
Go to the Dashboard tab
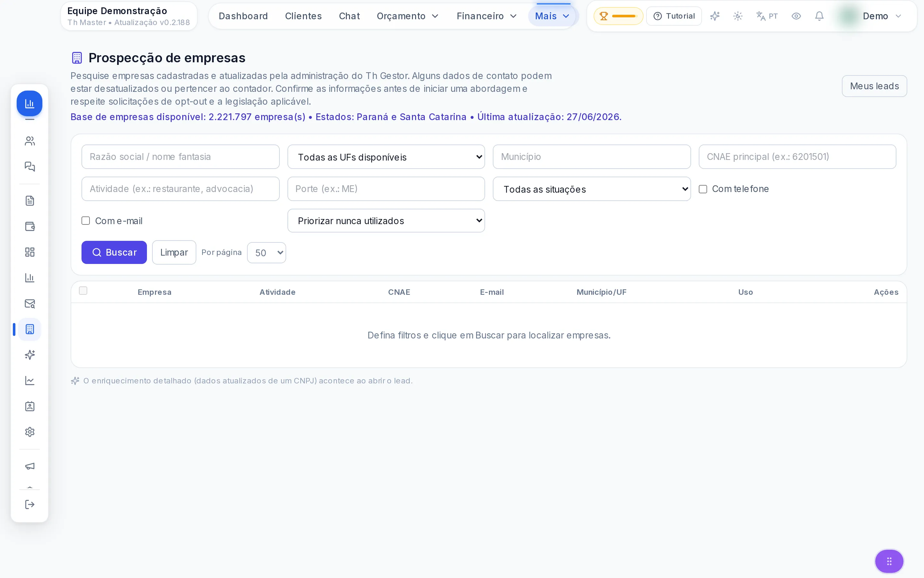243,16
